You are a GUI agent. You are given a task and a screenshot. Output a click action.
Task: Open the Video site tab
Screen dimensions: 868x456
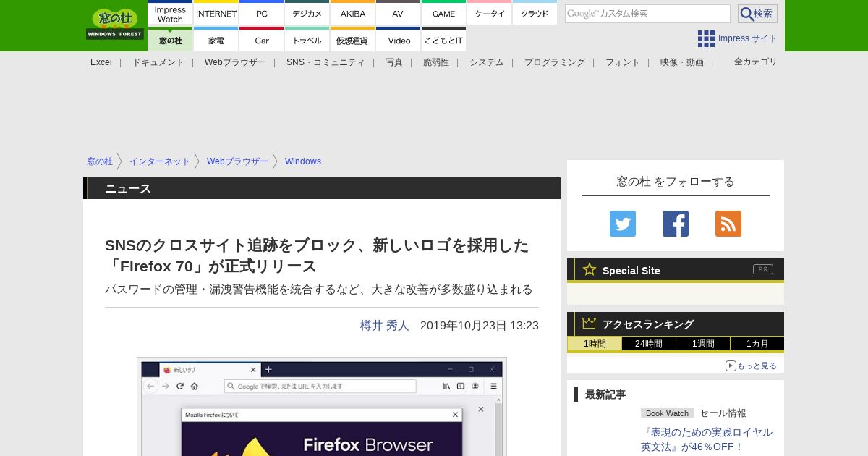coord(398,40)
